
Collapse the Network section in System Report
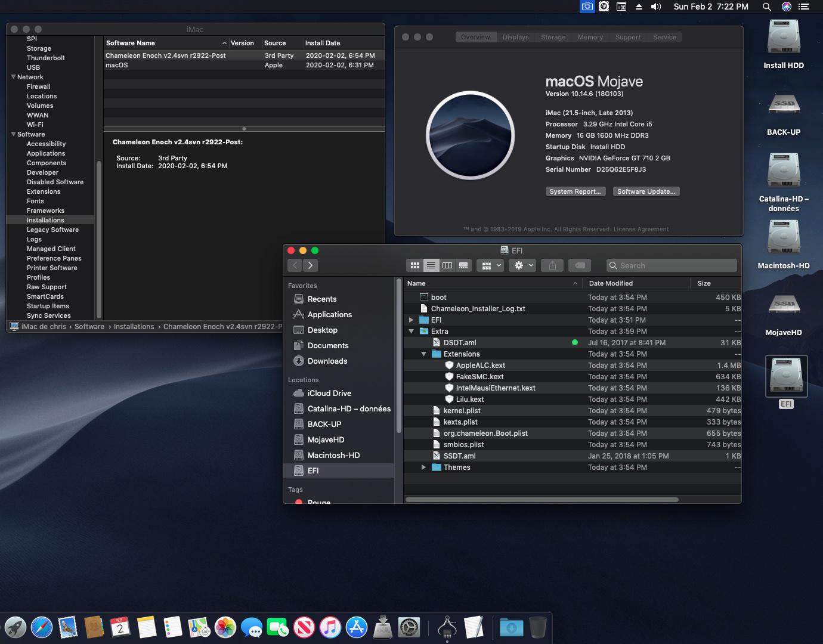click(13, 77)
